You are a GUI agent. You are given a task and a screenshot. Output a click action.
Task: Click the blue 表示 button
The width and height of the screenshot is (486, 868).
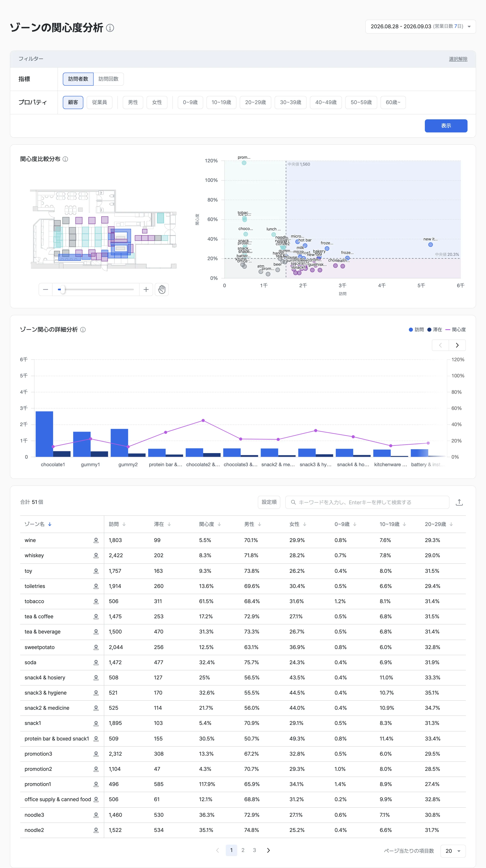tap(446, 126)
